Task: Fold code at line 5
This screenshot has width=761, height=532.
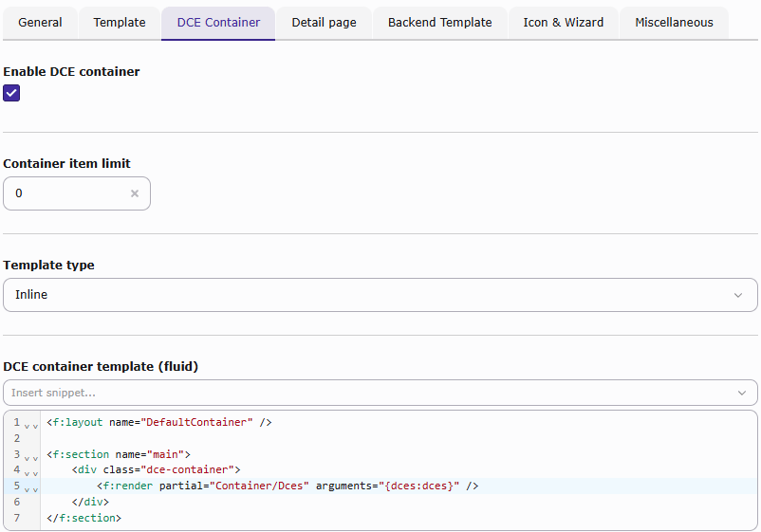Action: [x=31, y=490]
